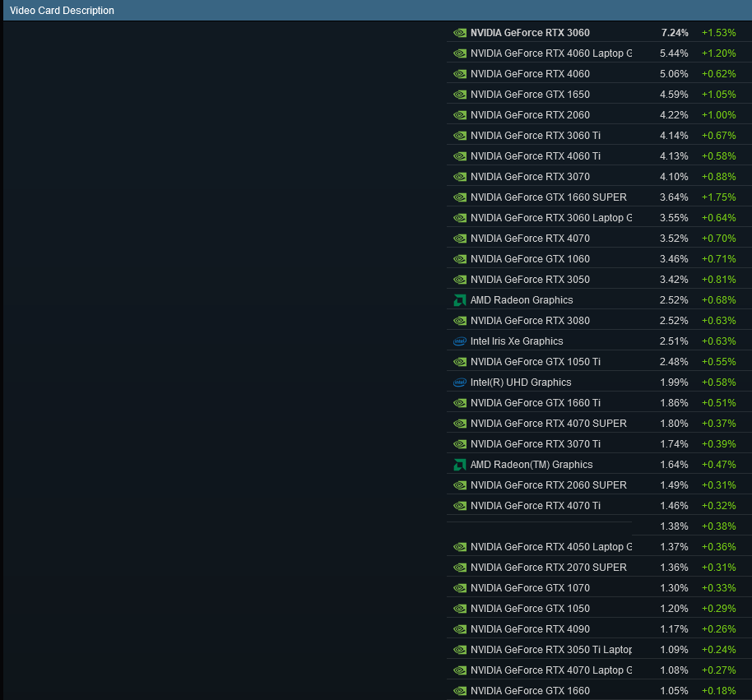752x700 pixels.
Task: Click the NVIDIA icon beside RTX 3070
Action: click(459, 177)
